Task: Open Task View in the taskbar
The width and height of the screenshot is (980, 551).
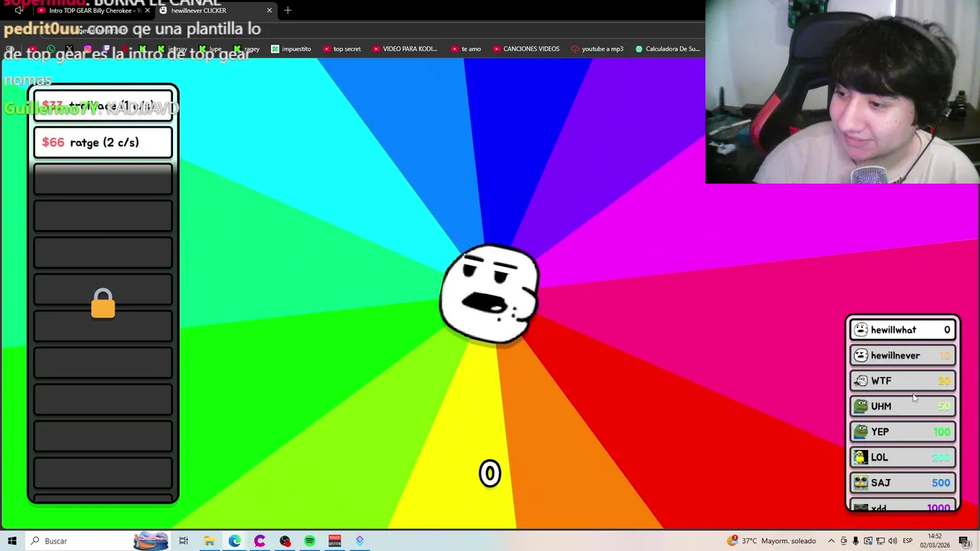Action: [184, 541]
